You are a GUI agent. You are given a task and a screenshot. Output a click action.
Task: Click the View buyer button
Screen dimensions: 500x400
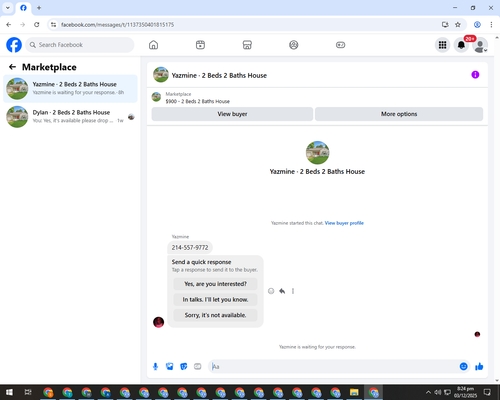(232, 114)
